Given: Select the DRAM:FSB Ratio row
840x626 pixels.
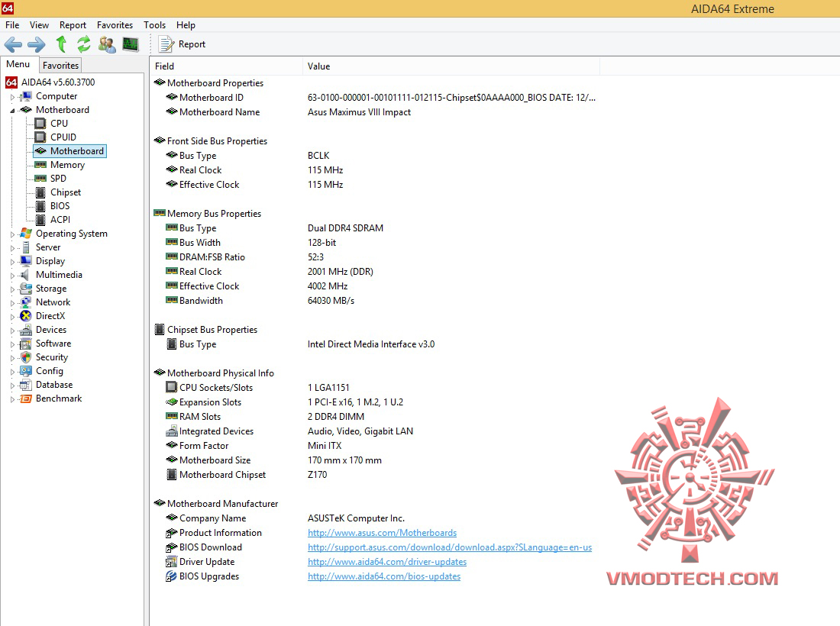Looking at the screenshot, I should 375,257.
